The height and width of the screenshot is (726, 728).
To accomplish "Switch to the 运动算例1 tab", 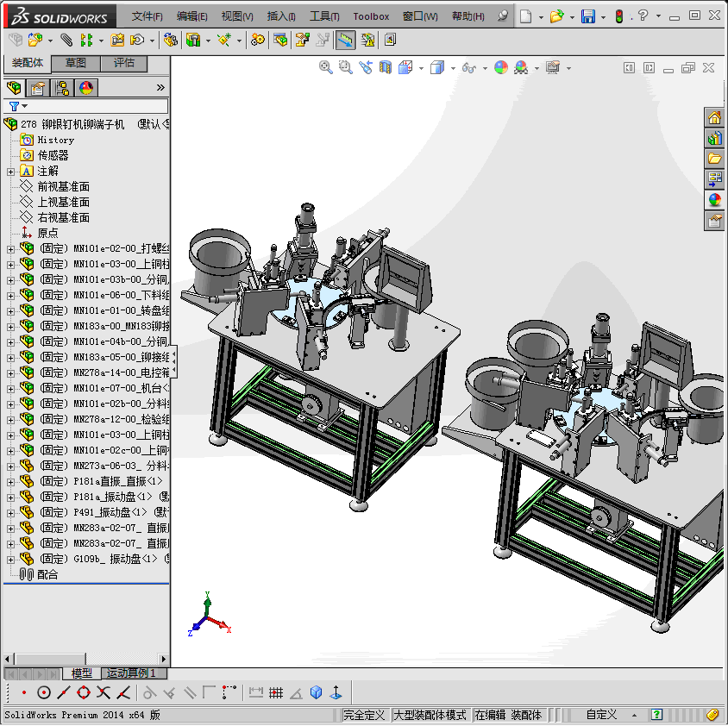I will point(132,673).
